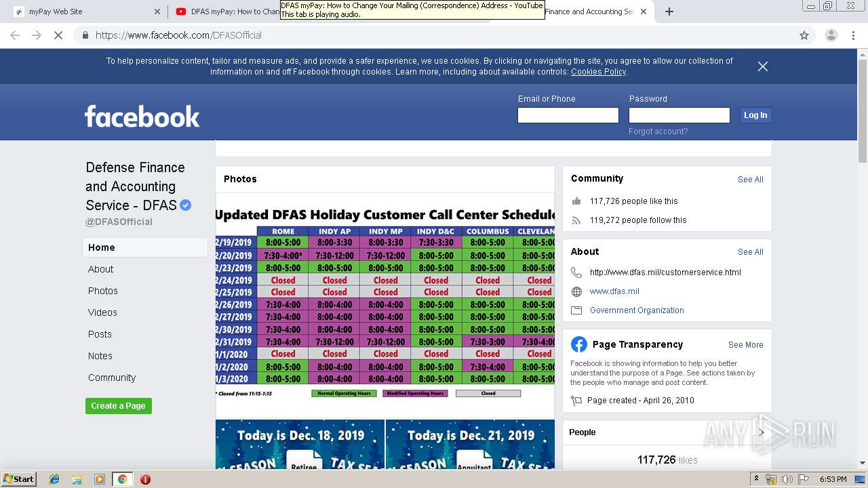This screenshot has height=488, width=868.
Task: Click the Log In button
Action: [x=755, y=115]
